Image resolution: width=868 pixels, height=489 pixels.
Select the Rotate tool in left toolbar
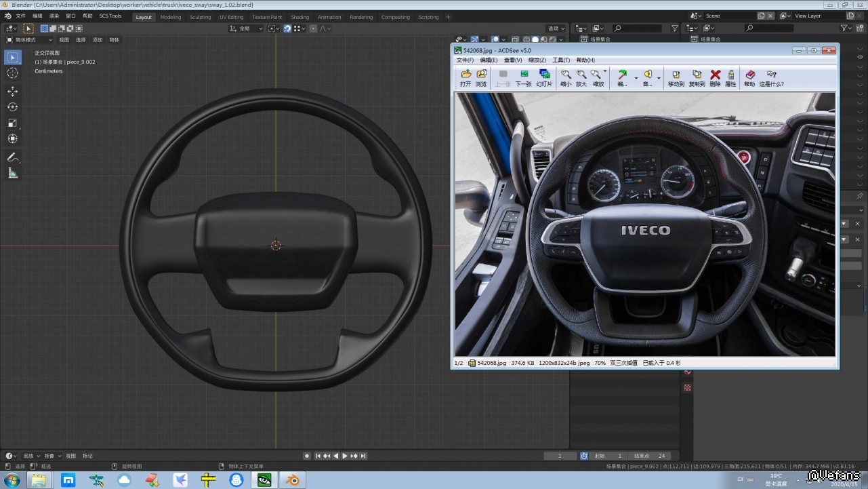13,107
